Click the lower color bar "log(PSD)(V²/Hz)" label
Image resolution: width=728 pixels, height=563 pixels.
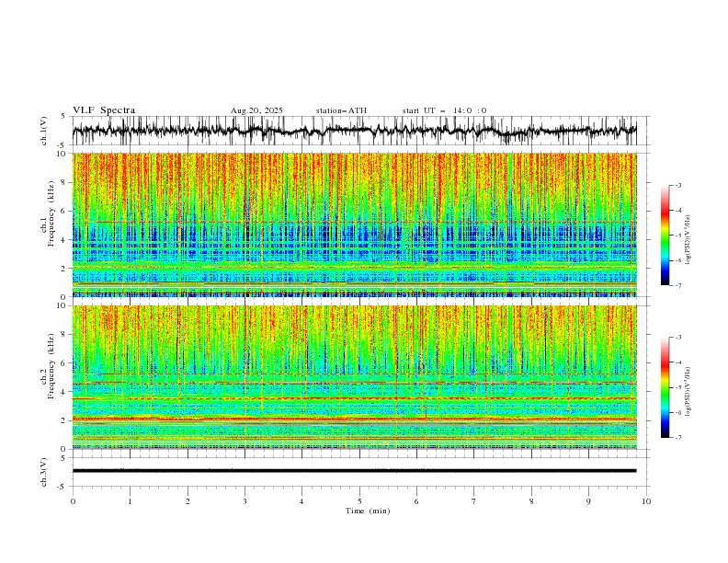(x=688, y=391)
